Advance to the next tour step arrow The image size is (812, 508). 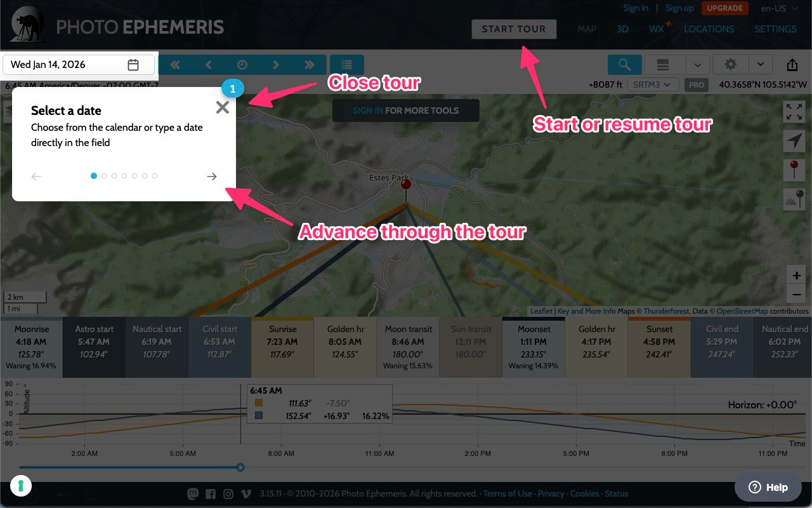pyautogui.click(x=212, y=177)
